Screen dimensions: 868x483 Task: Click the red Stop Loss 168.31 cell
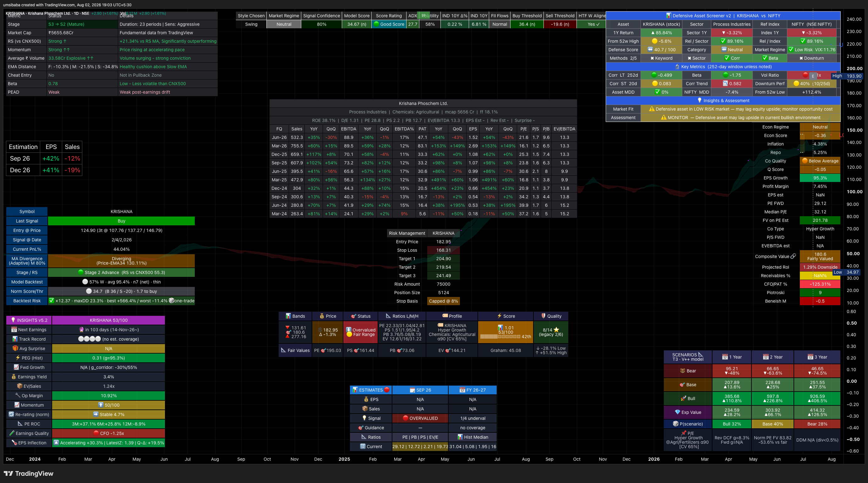[444, 250]
